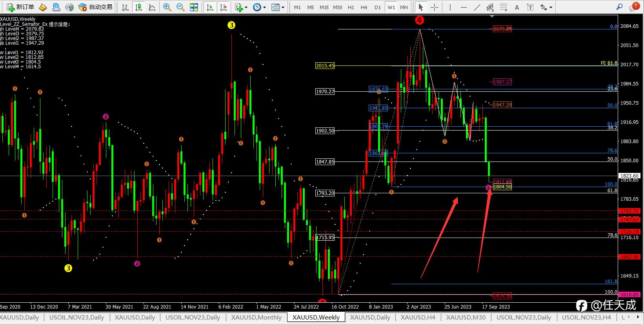Select the Fibonacci retracement tool

(504, 7)
